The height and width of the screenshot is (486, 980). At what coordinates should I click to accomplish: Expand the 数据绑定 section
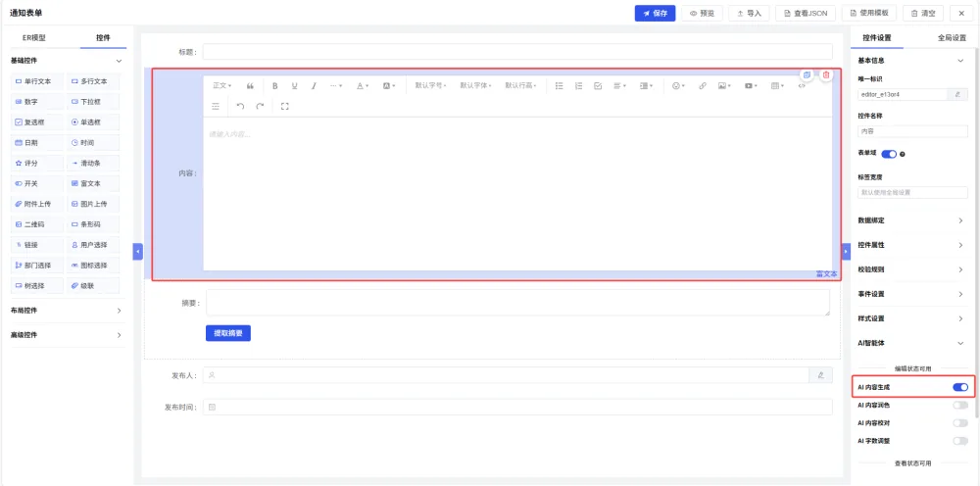(x=911, y=220)
